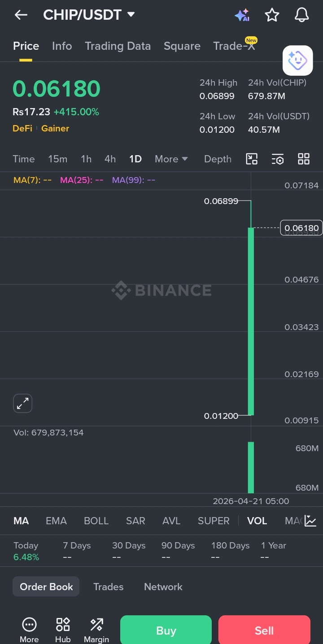Switch to the Trading Data tab
Viewport: 323px width, 644px height.
pos(118,46)
